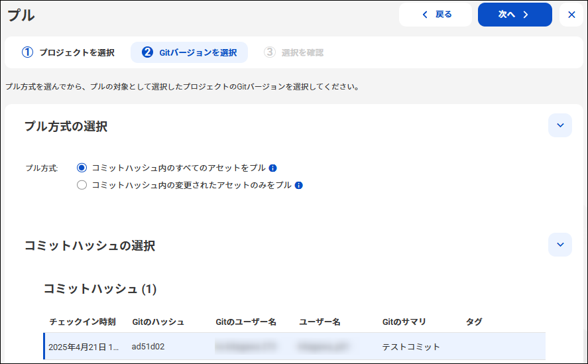This screenshot has height=364, width=588.
Task: Click the テストコミット summary cell
Action: (410, 347)
